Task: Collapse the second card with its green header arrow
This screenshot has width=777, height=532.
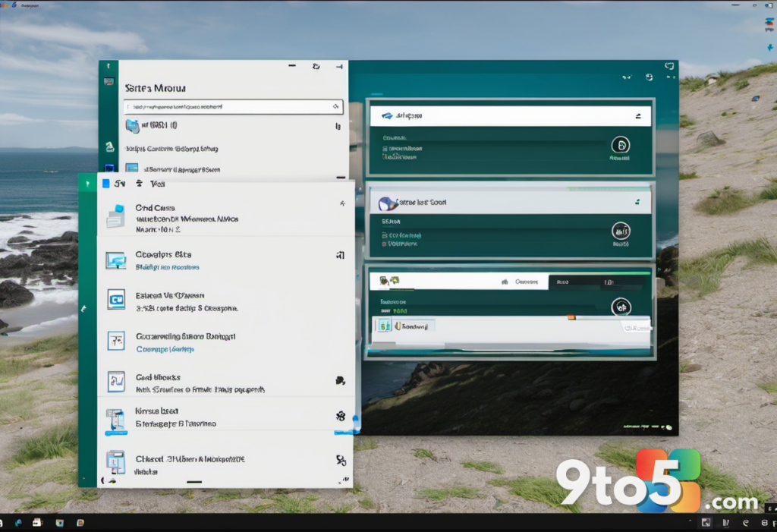Action: pyautogui.click(x=637, y=202)
